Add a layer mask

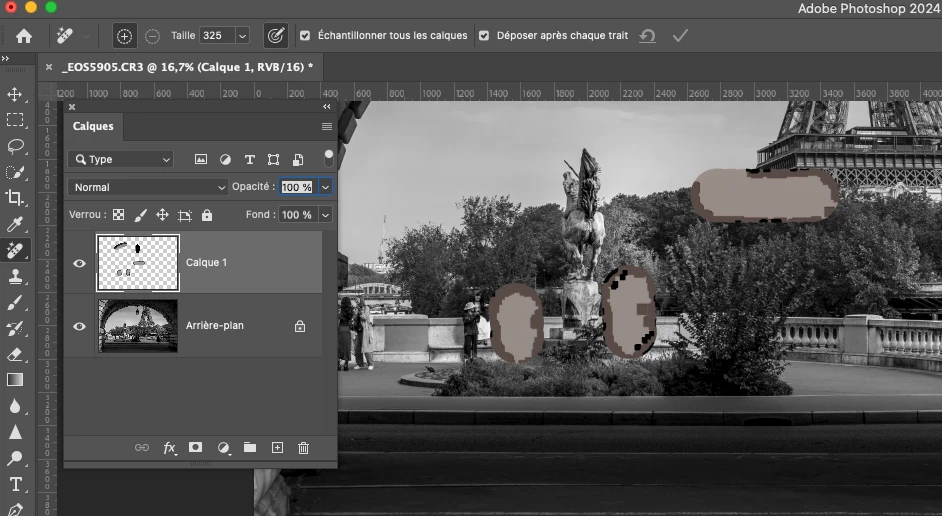[x=195, y=448]
